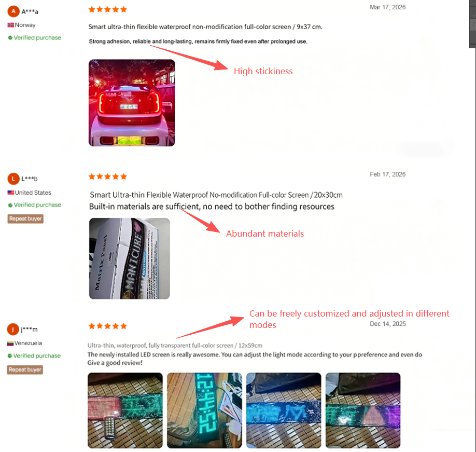476x452 pixels.
Task: Open the purple-green LED strip photo
Action: click(363, 410)
